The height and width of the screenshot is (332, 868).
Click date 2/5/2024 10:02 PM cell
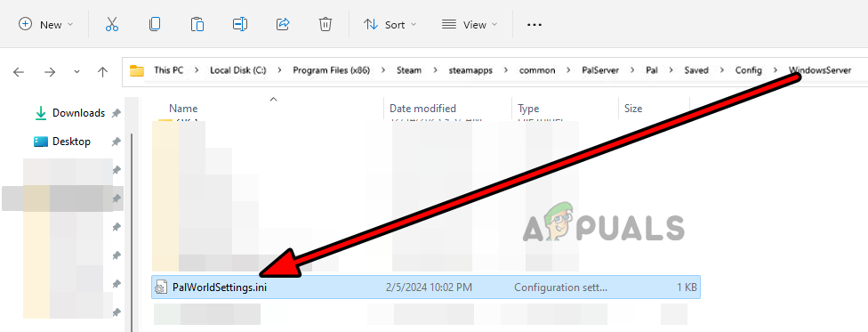429,287
